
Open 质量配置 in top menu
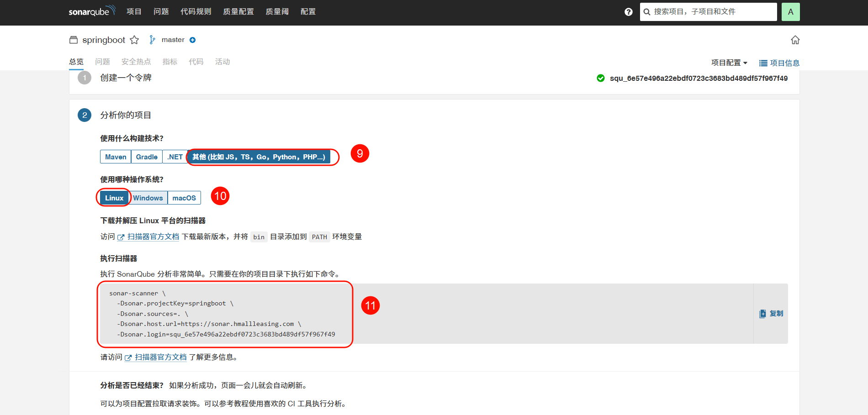point(238,12)
